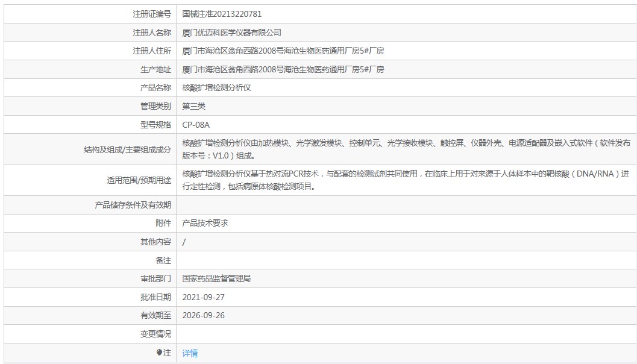Click the 有效期至 label

tap(155, 316)
